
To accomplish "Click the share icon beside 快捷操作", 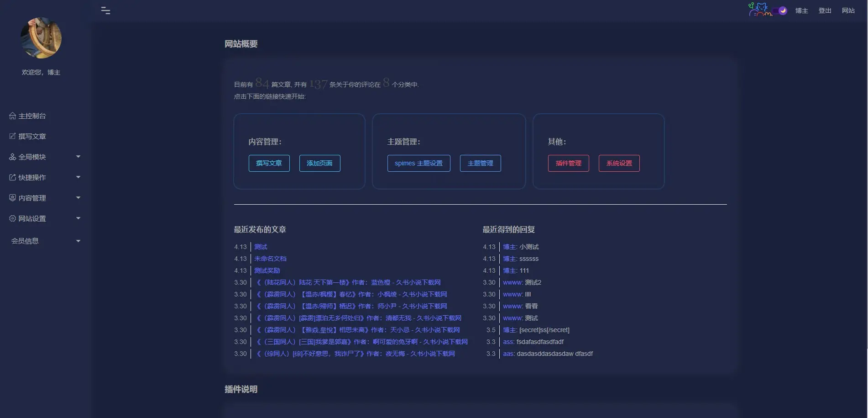I will coord(12,177).
